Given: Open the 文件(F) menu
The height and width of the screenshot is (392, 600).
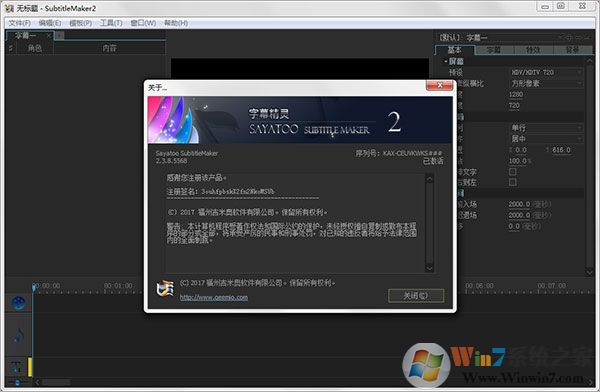Looking at the screenshot, I should [x=20, y=23].
